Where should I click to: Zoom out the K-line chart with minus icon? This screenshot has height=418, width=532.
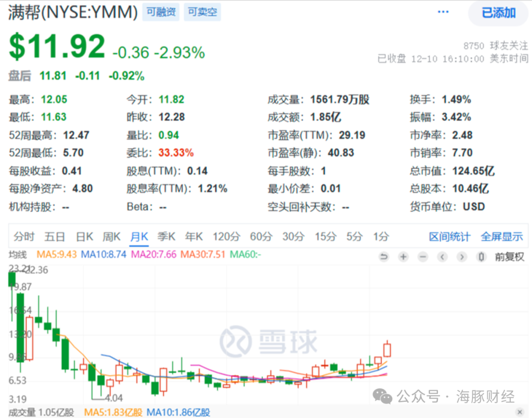423,257
